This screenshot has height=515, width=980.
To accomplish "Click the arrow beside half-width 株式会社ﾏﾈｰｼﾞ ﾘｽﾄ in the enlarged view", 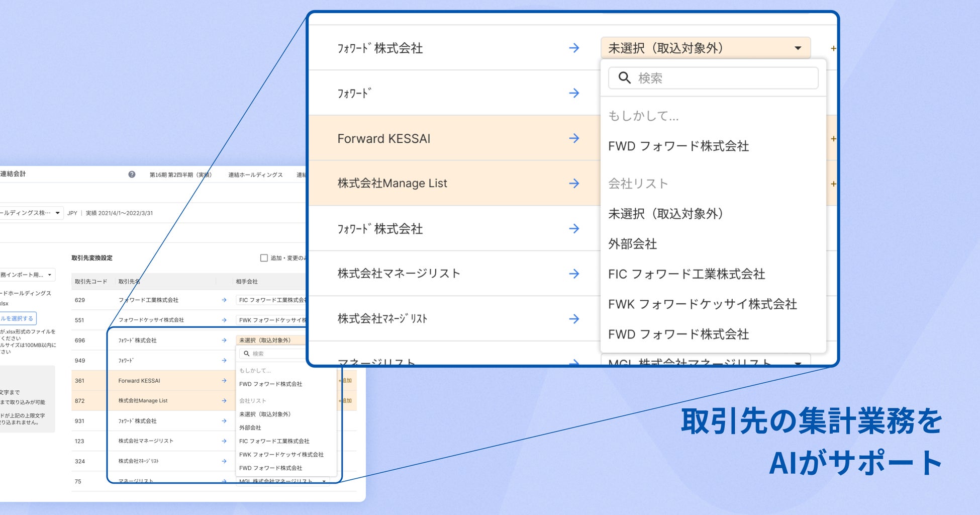I will pyautogui.click(x=574, y=319).
